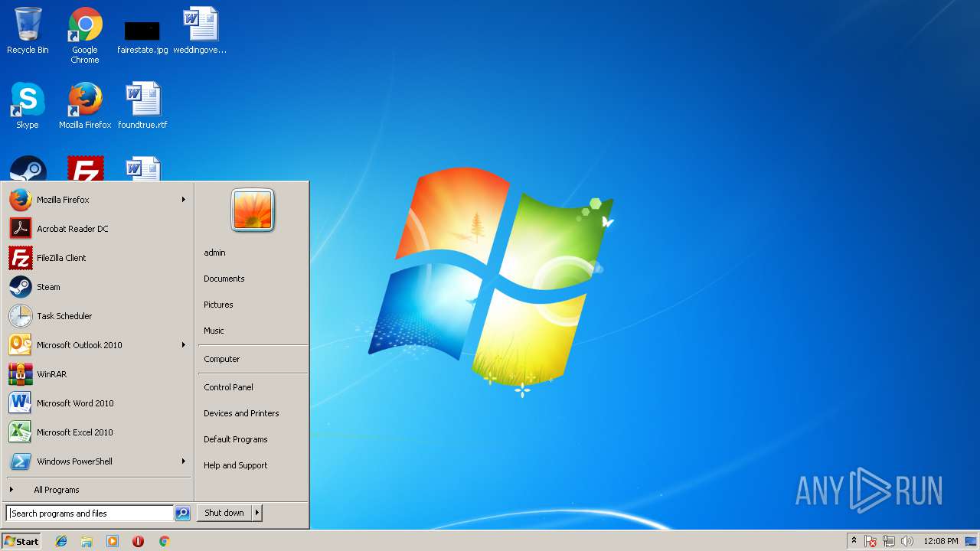
Task: Click the user account picture
Action: tap(253, 210)
